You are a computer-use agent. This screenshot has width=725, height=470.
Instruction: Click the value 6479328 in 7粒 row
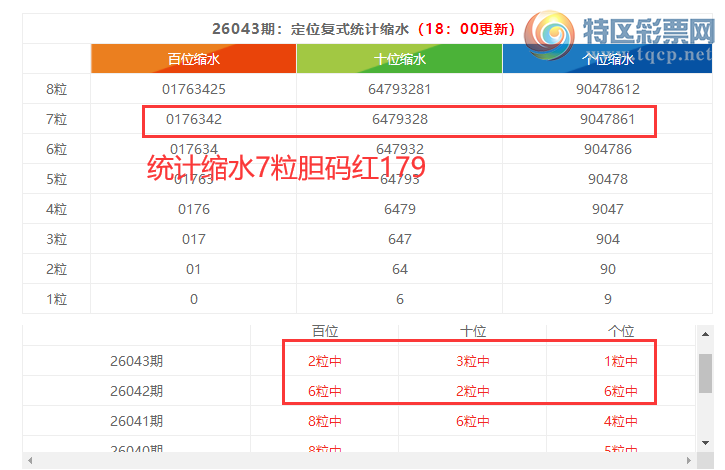[x=400, y=119]
